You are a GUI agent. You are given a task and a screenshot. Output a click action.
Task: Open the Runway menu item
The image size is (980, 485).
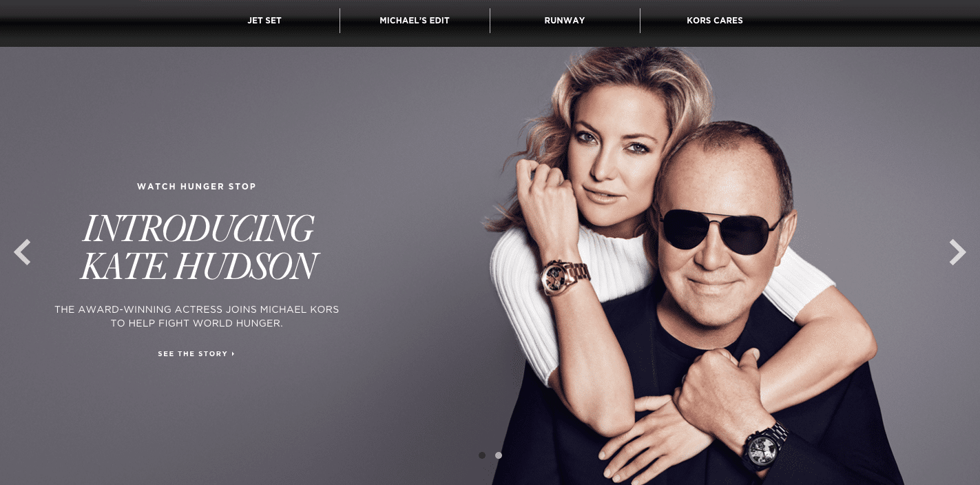pos(565,21)
